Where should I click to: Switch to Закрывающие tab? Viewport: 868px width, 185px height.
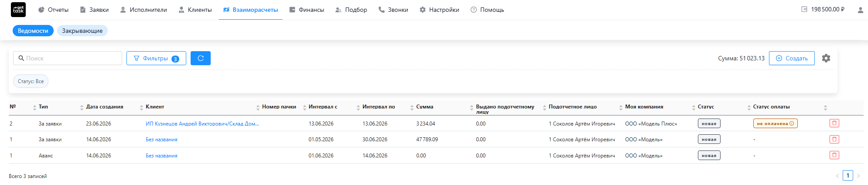click(x=82, y=31)
